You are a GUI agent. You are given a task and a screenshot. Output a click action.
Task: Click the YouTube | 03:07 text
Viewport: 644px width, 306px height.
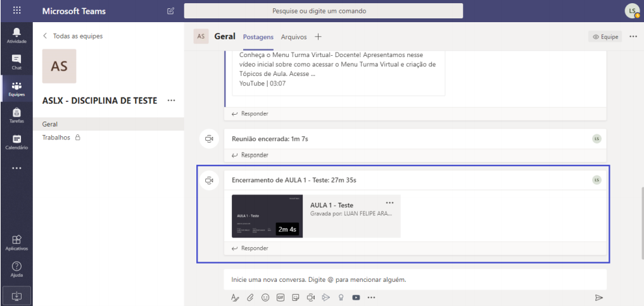[x=262, y=84]
